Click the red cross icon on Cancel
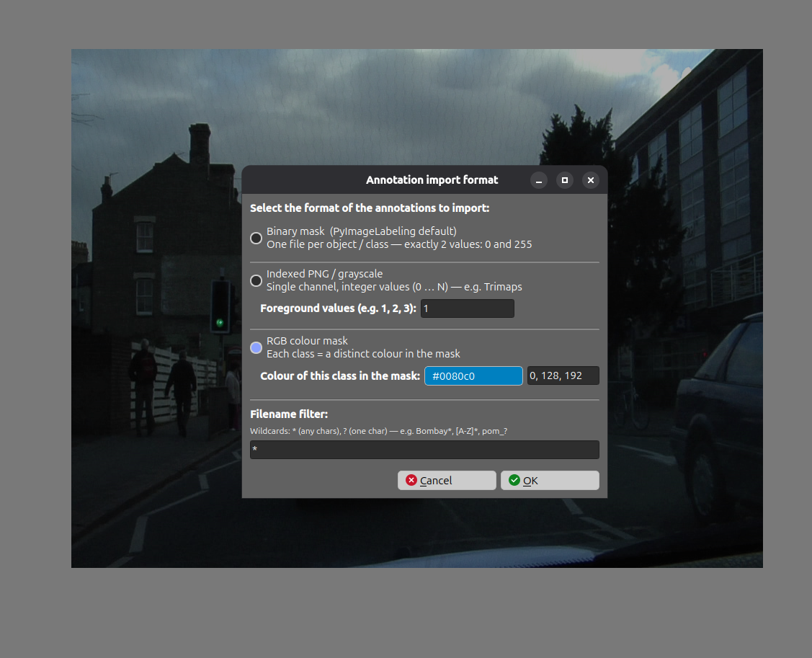This screenshot has width=812, height=658. [411, 480]
